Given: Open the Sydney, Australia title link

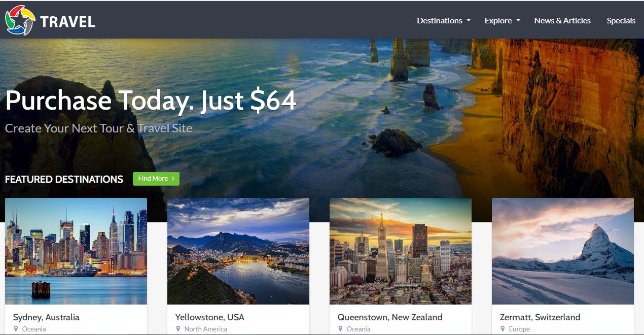Looking at the screenshot, I should (46, 317).
